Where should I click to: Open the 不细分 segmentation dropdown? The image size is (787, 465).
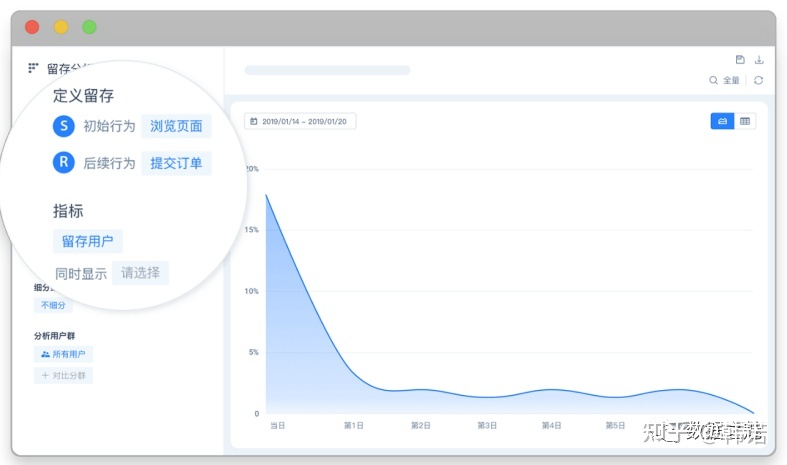pyautogui.click(x=53, y=305)
